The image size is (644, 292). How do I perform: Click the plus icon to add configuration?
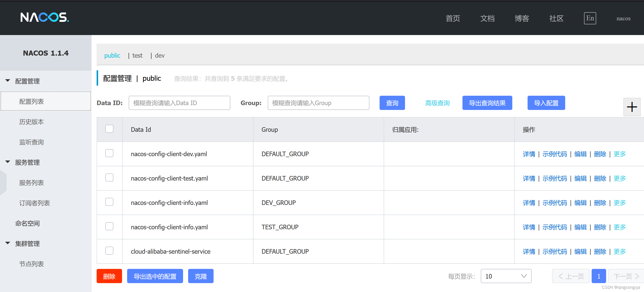pyautogui.click(x=632, y=107)
